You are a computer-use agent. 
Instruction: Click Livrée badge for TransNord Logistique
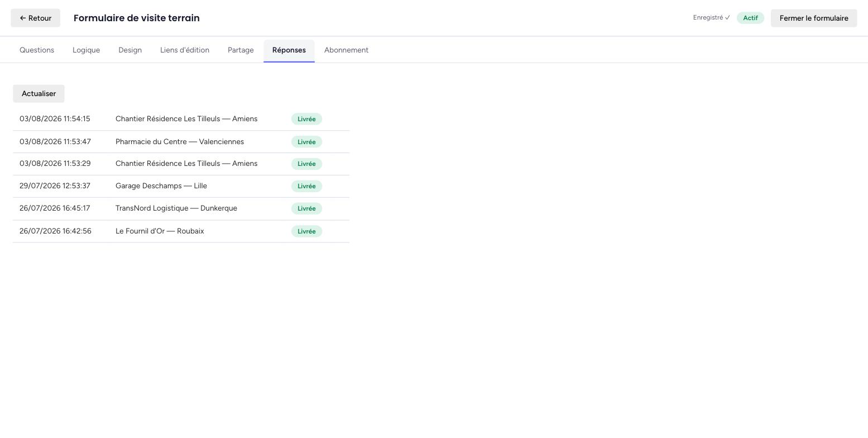click(306, 208)
